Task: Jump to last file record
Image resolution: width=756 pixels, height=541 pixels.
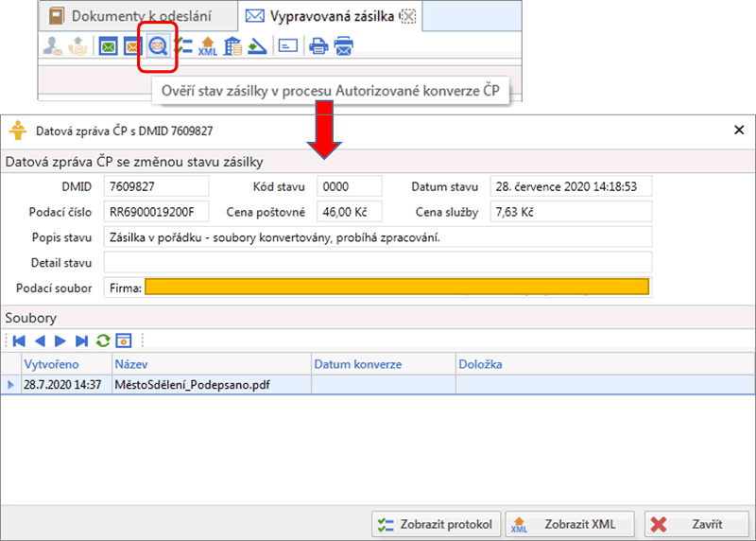Action: [x=81, y=340]
